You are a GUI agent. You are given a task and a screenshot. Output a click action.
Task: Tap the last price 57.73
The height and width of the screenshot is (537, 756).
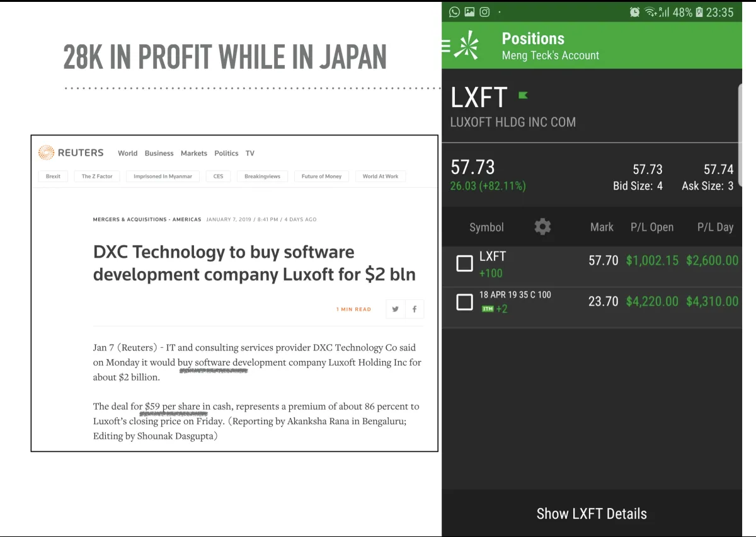coord(472,167)
